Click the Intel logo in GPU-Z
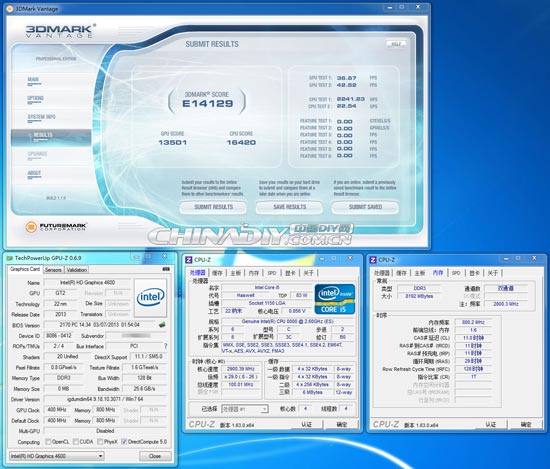The width and height of the screenshot is (550, 469). pyautogui.click(x=150, y=297)
